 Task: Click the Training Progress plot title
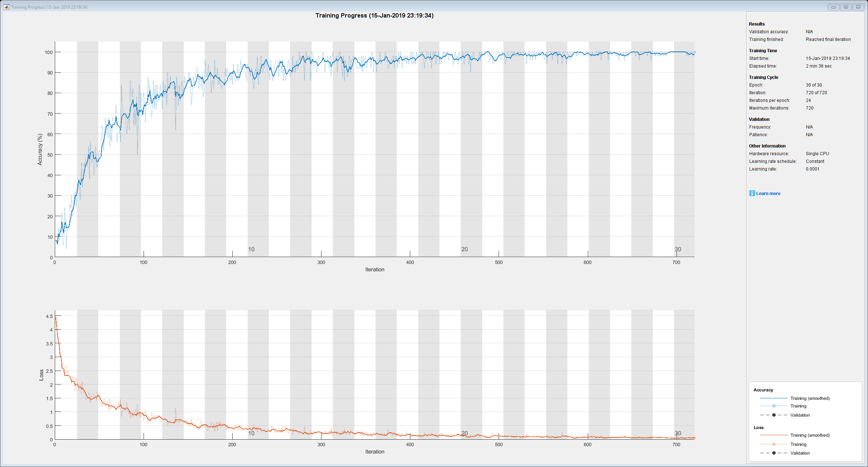coord(374,15)
